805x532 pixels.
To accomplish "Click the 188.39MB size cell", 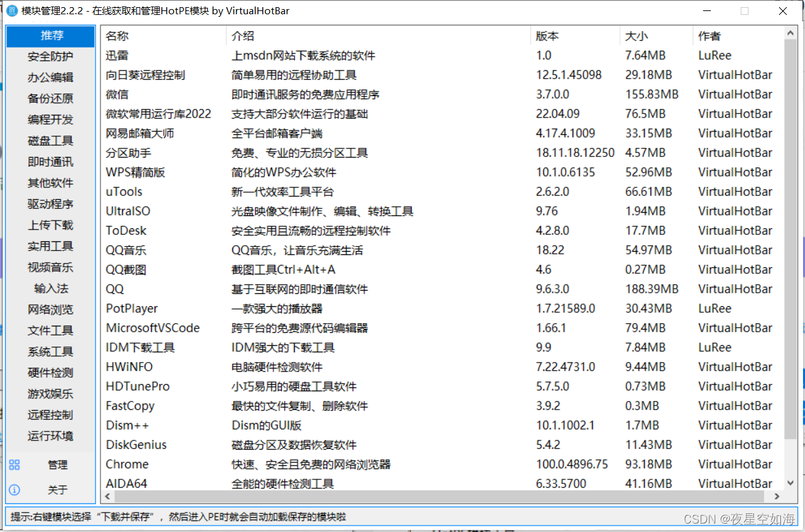I will [x=652, y=289].
